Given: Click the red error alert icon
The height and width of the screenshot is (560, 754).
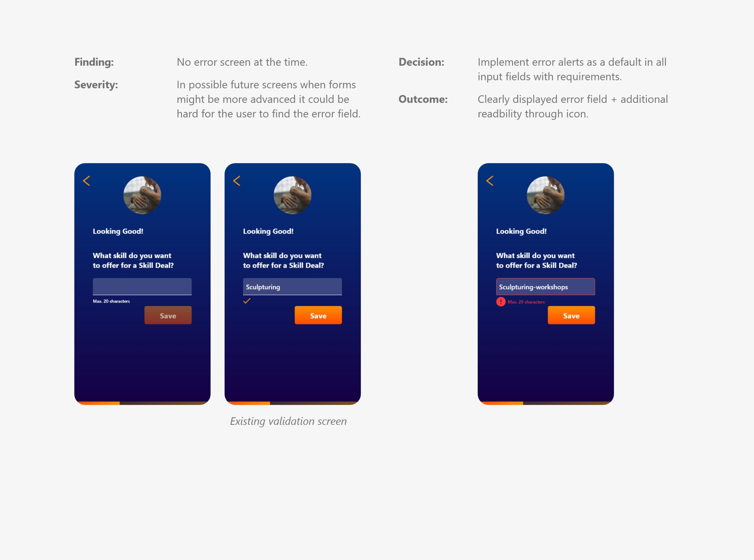Looking at the screenshot, I should click(x=501, y=302).
